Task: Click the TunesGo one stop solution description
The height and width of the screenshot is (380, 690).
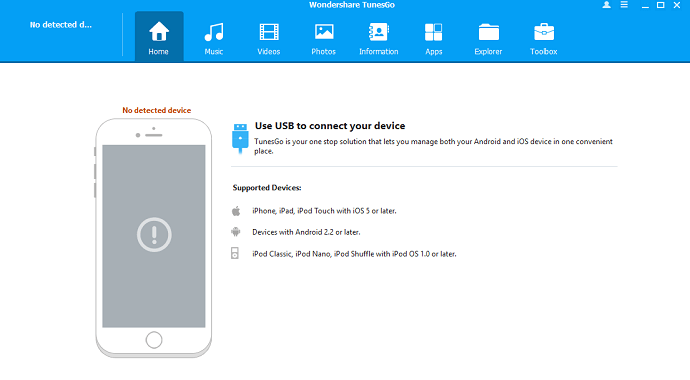Action: (x=433, y=146)
